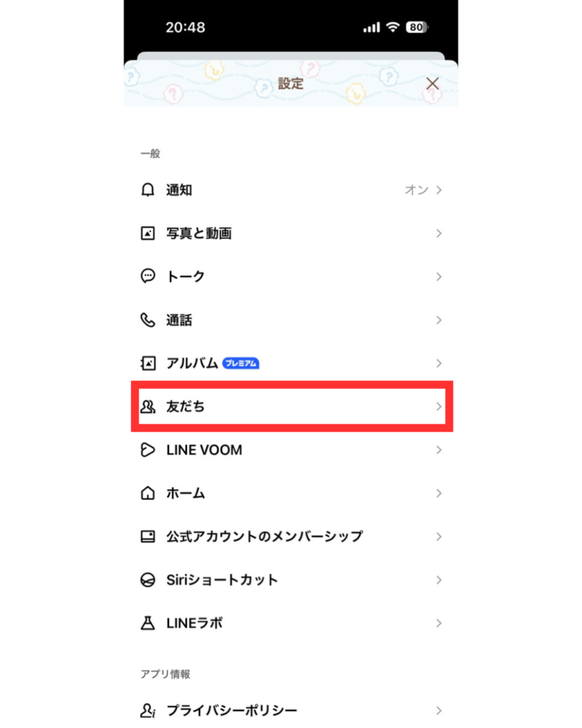Screen dimensions: 582x728
Task: Tap the LINE VOOM play icon
Action: (148, 450)
